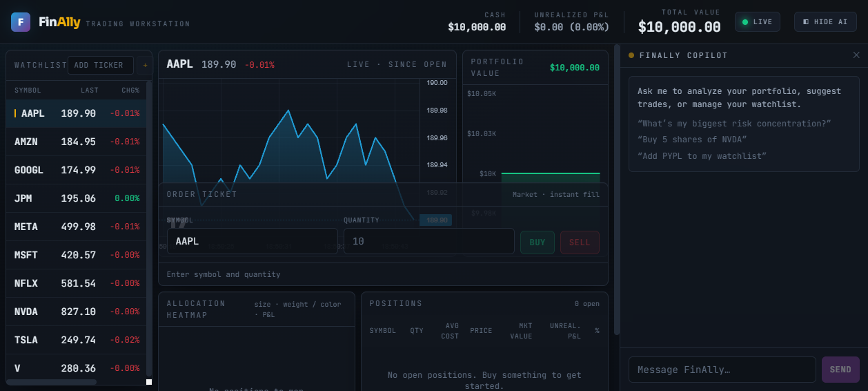
Task: Click the ORDER TICKET heading
Action: coord(201,195)
